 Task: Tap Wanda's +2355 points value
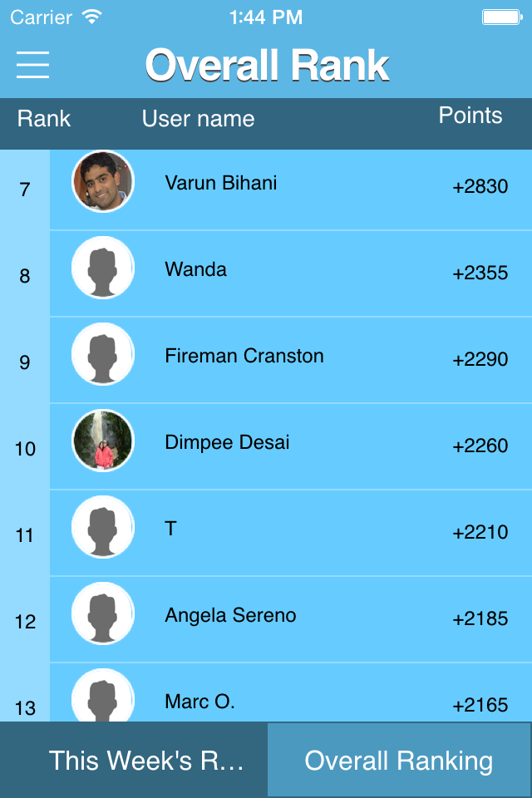coord(480,273)
